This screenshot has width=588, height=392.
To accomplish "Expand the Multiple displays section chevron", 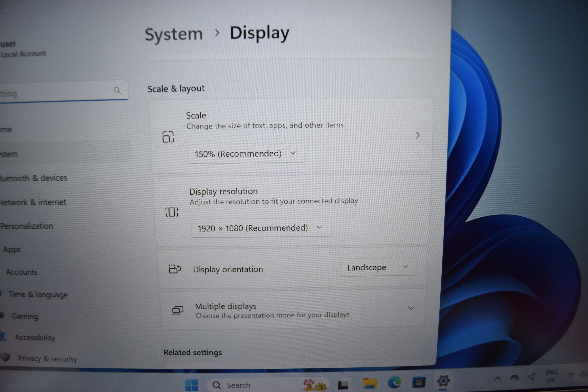I will coord(411,308).
